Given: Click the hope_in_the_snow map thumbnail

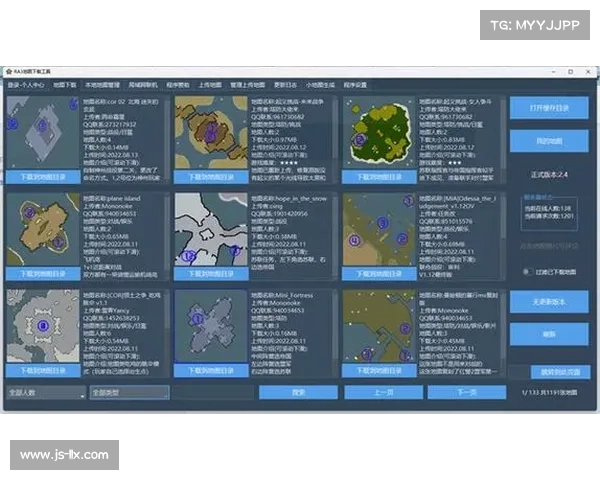Looking at the screenshot, I should pyautogui.click(x=211, y=229).
